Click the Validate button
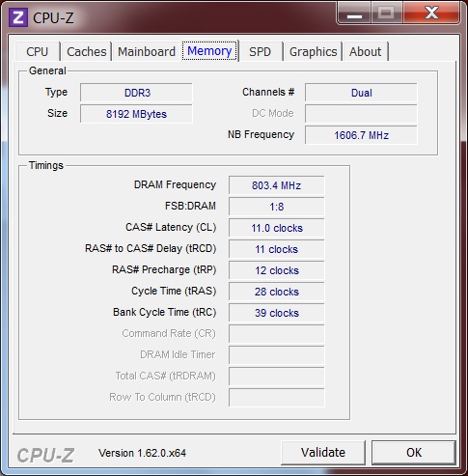 point(323,453)
